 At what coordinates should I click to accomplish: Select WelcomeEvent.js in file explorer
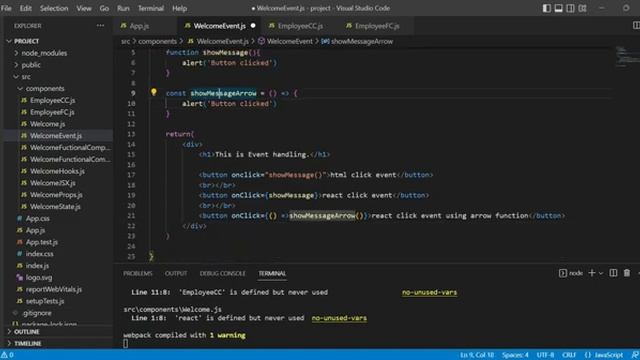tap(57, 136)
